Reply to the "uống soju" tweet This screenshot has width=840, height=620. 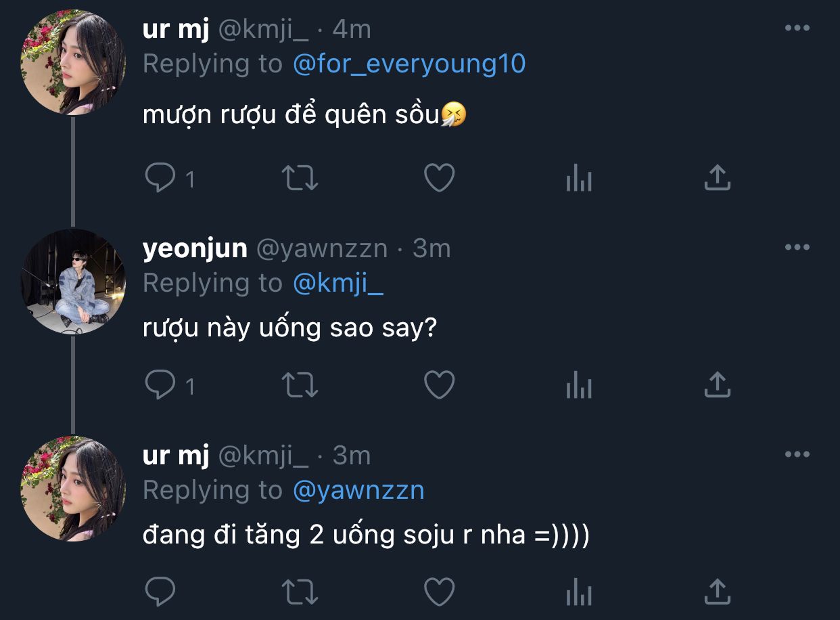coord(161,592)
